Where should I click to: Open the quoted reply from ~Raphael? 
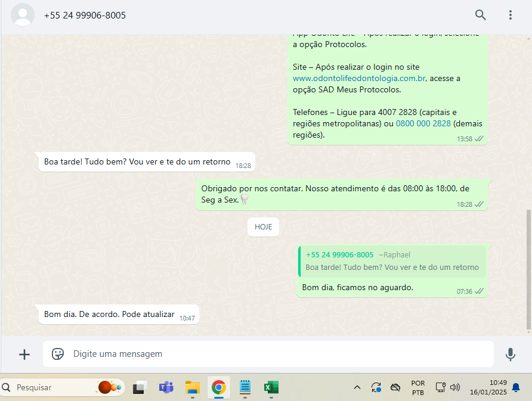[x=392, y=262]
